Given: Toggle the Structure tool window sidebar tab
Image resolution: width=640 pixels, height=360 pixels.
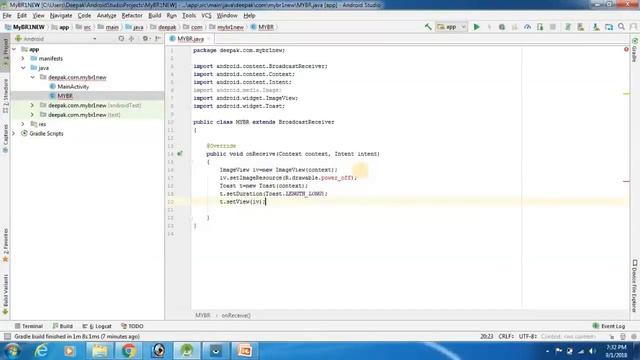Looking at the screenshot, I should [5, 96].
